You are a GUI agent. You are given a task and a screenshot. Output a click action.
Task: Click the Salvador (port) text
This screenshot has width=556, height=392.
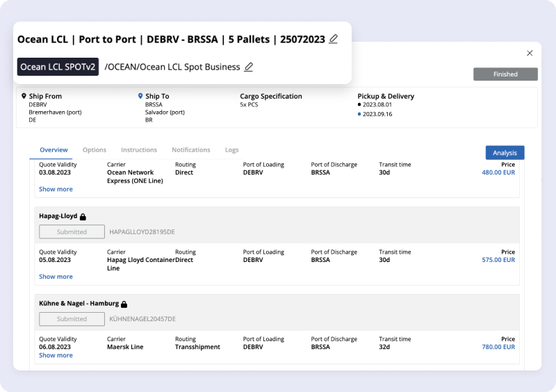pos(165,112)
